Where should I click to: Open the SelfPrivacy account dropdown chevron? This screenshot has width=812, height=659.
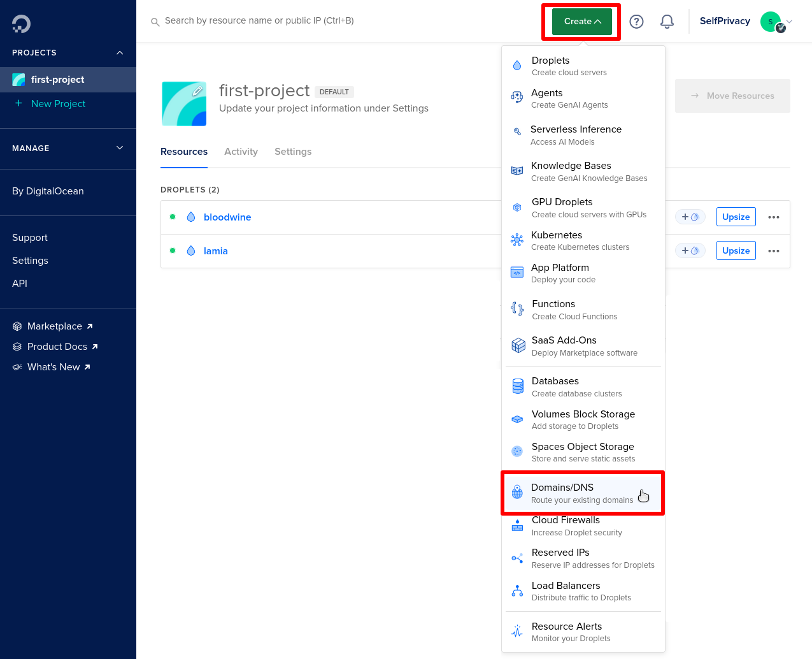click(790, 21)
